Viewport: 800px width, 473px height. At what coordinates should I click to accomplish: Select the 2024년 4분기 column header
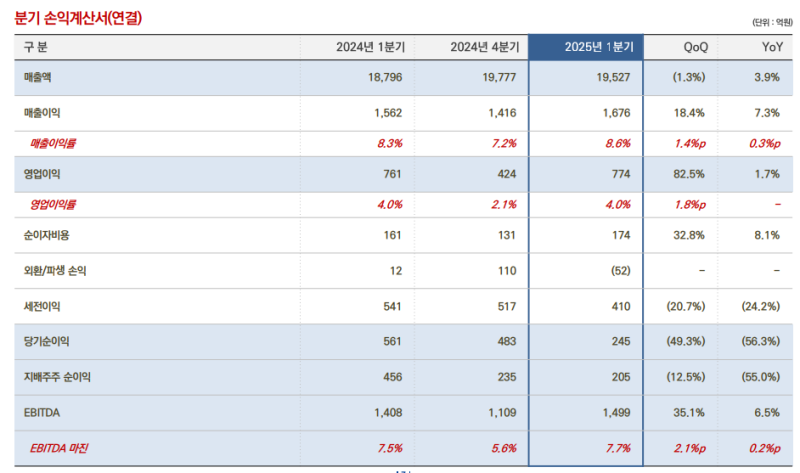484,47
